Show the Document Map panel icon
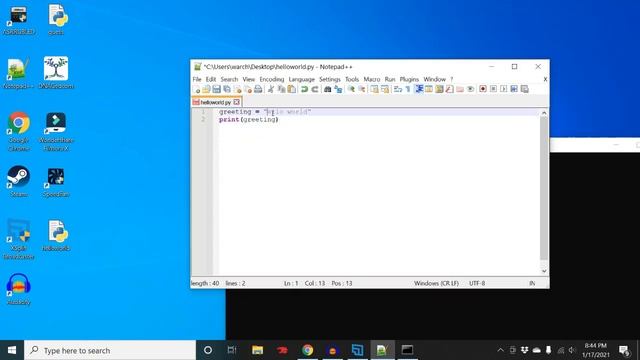The image size is (640, 360). 439,89
